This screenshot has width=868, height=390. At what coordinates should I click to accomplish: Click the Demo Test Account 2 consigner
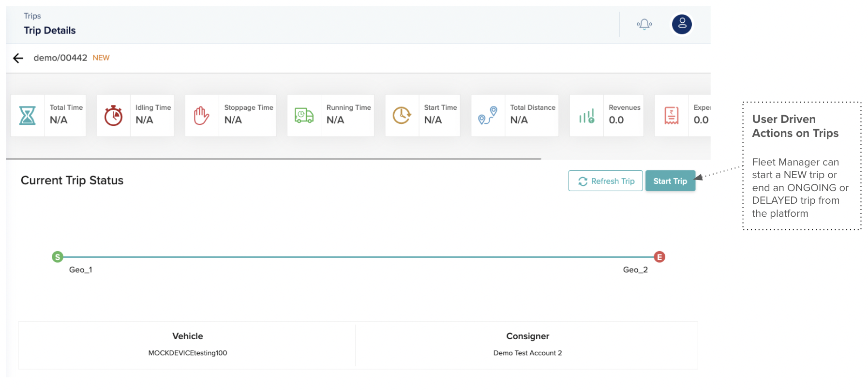pyautogui.click(x=527, y=353)
